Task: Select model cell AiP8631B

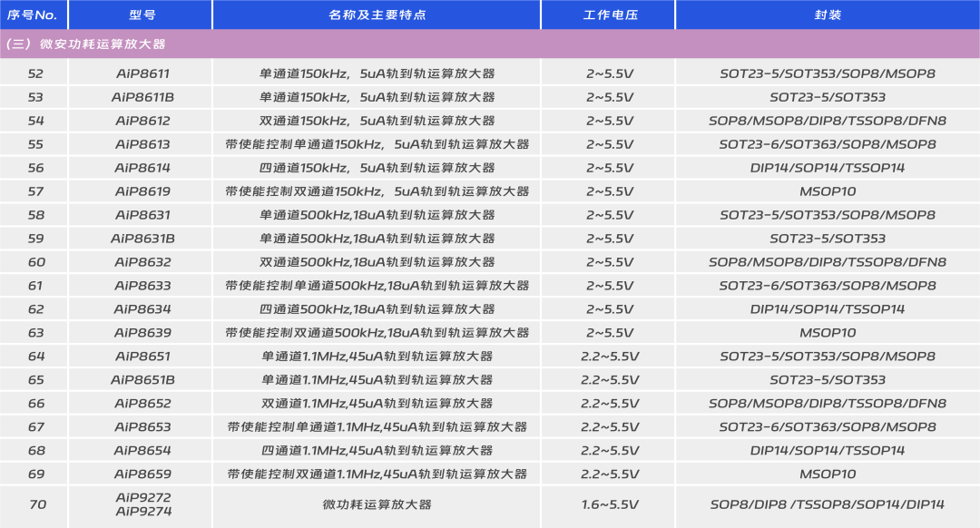Action: (142, 239)
